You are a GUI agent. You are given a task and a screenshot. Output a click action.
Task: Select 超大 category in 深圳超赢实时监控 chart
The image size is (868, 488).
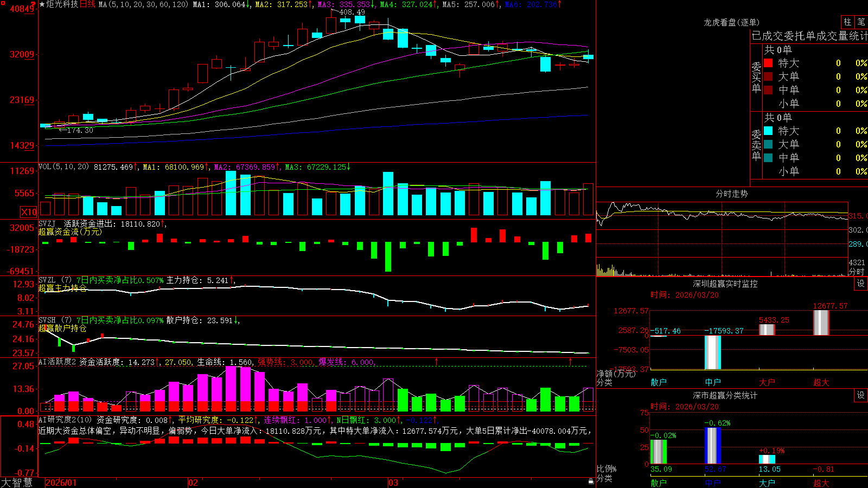(x=821, y=382)
